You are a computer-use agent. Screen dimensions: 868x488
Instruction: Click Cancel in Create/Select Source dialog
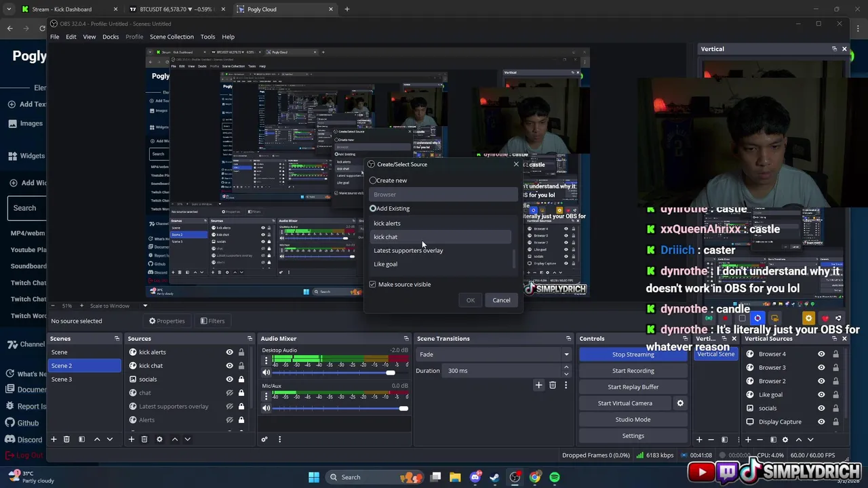[x=501, y=300]
